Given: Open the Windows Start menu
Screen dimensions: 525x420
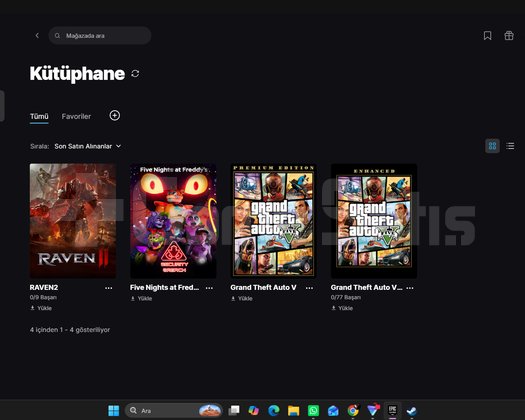Looking at the screenshot, I should (114, 410).
